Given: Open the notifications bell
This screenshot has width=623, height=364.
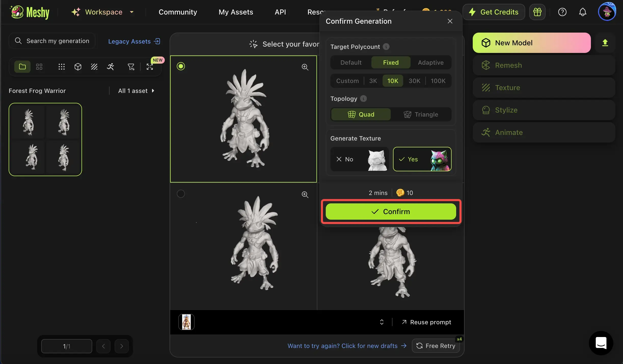Looking at the screenshot, I should click(x=583, y=12).
